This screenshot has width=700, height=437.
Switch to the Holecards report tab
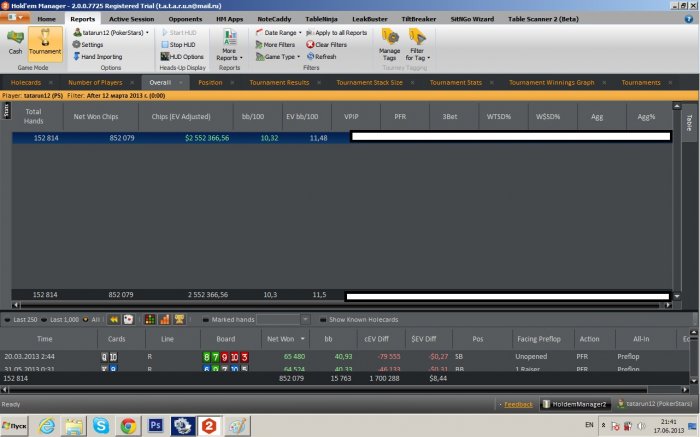[x=26, y=83]
